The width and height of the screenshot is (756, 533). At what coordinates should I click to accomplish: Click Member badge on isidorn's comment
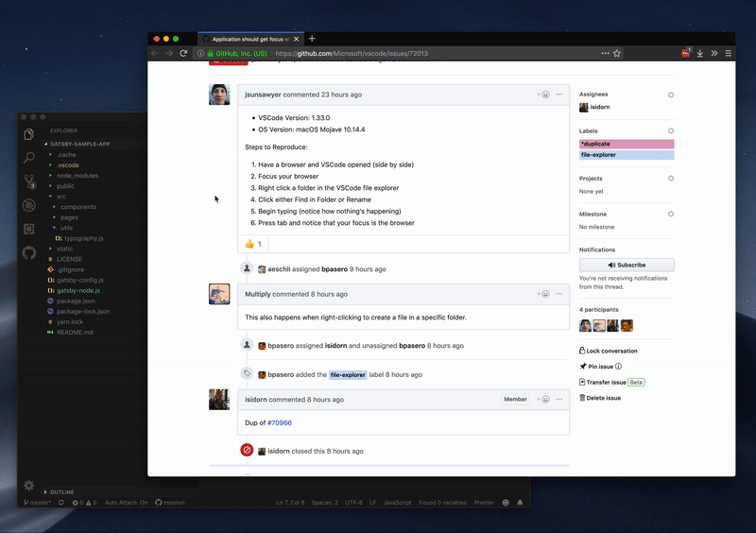[515, 400]
